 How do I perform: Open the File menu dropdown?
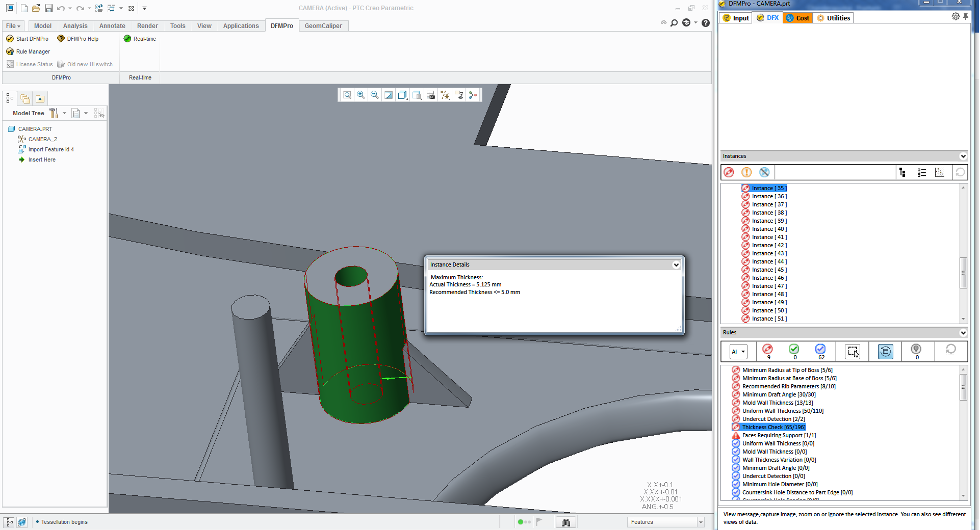(13, 26)
